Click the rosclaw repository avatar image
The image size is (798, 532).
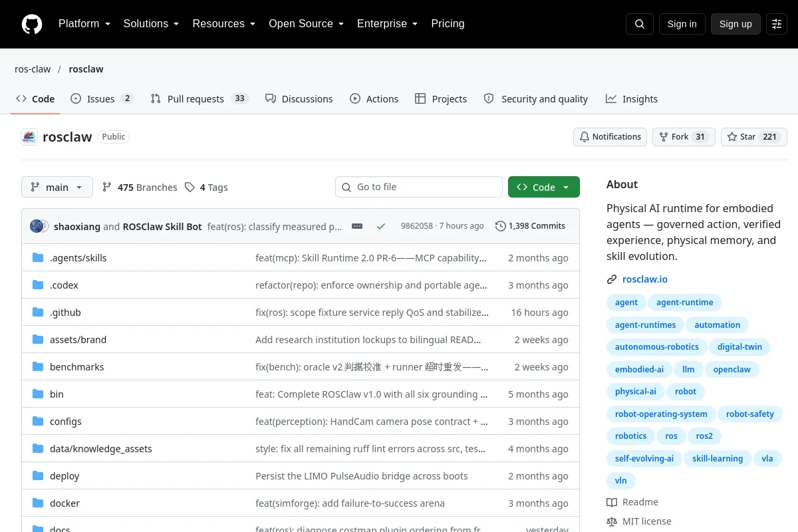29,137
